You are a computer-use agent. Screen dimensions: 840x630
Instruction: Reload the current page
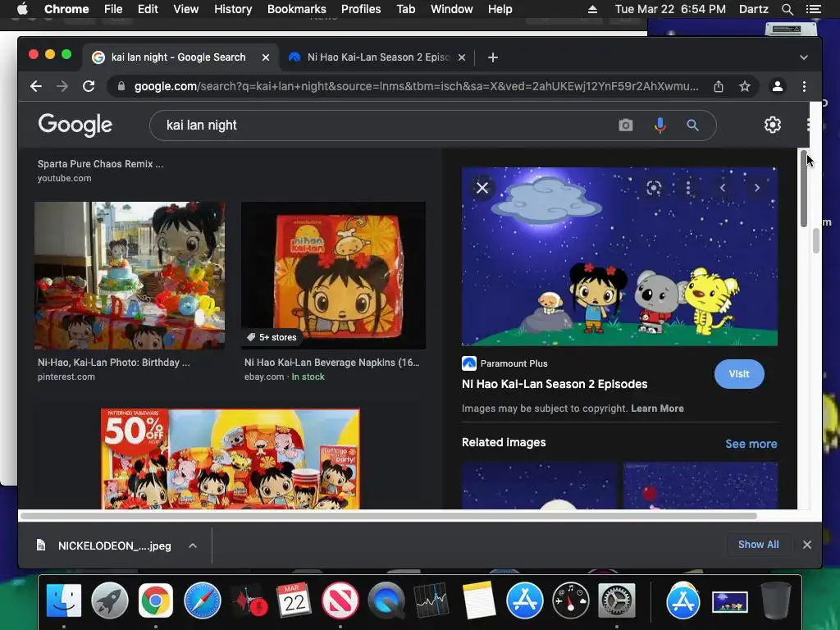(x=89, y=86)
